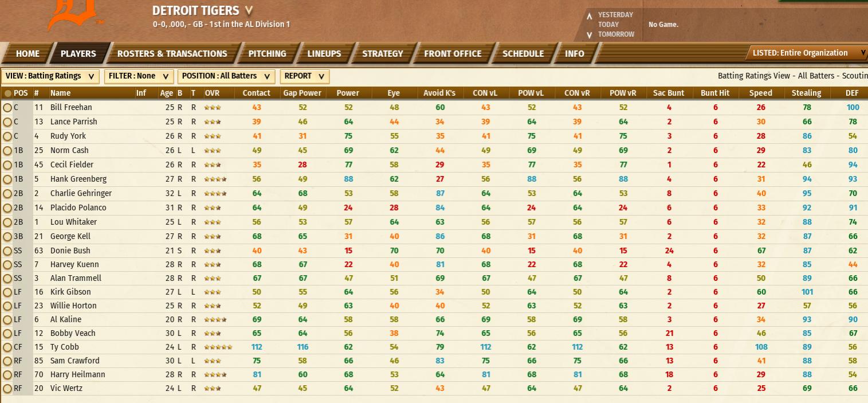868x403 pixels.
Task: Open the LISTED: Entire Organization dropdown
Action: tap(807, 53)
